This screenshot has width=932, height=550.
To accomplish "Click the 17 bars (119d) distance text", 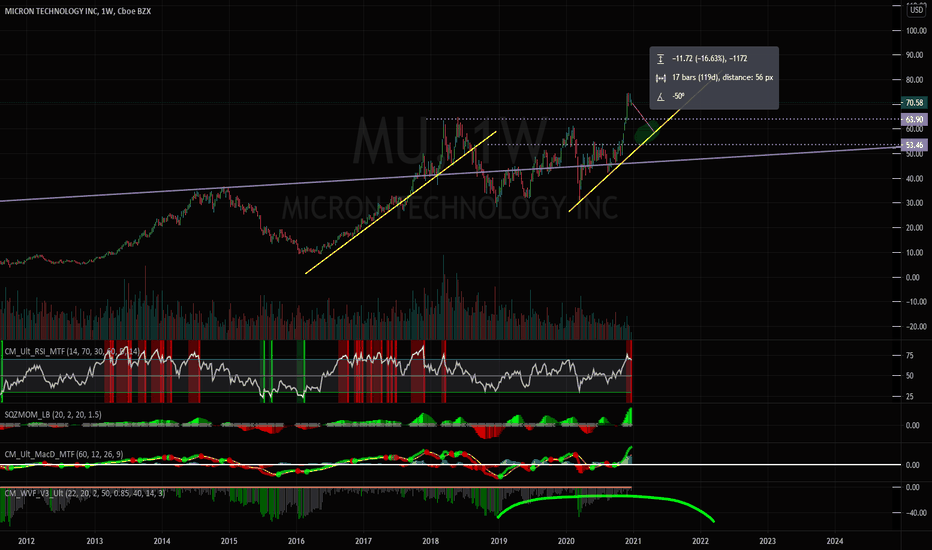I will pyautogui.click(x=723, y=77).
